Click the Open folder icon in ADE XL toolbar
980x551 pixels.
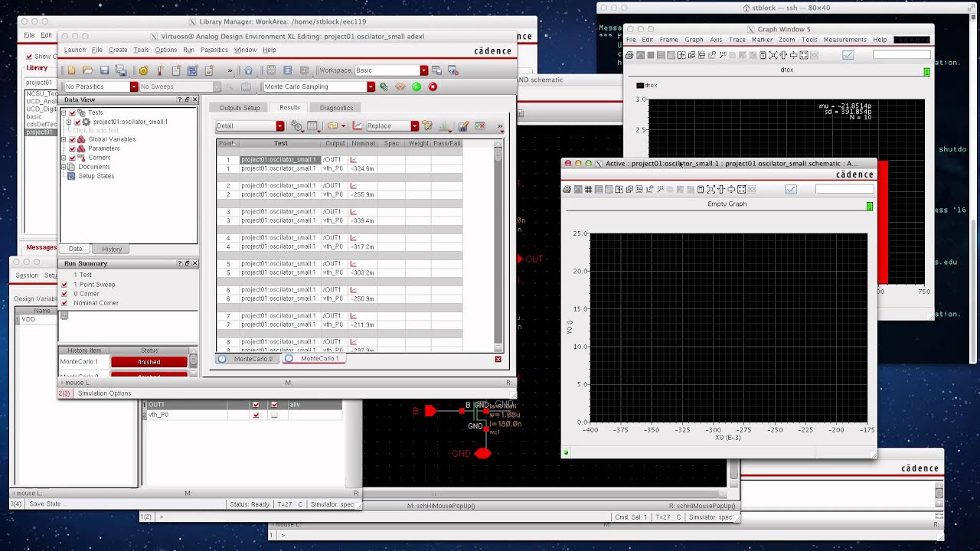[87, 70]
